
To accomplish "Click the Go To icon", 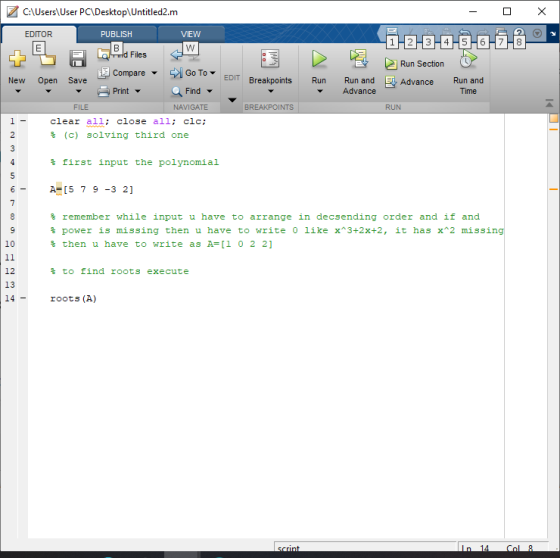I will point(176,73).
